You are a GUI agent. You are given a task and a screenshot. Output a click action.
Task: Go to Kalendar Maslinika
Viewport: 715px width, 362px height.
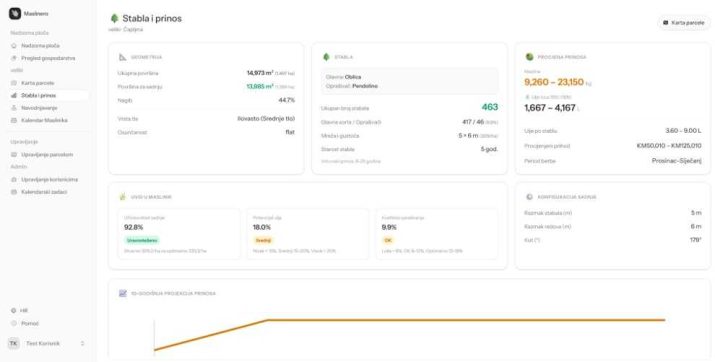click(44, 120)
